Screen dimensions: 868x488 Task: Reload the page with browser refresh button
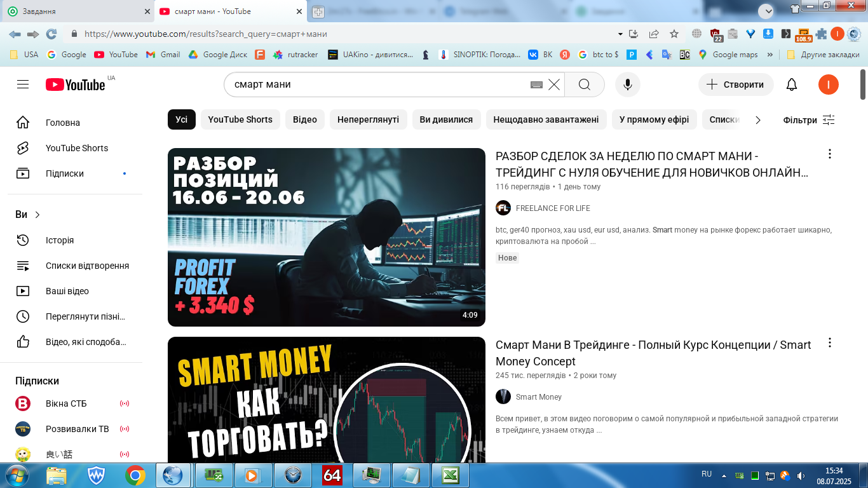[51, 34]
